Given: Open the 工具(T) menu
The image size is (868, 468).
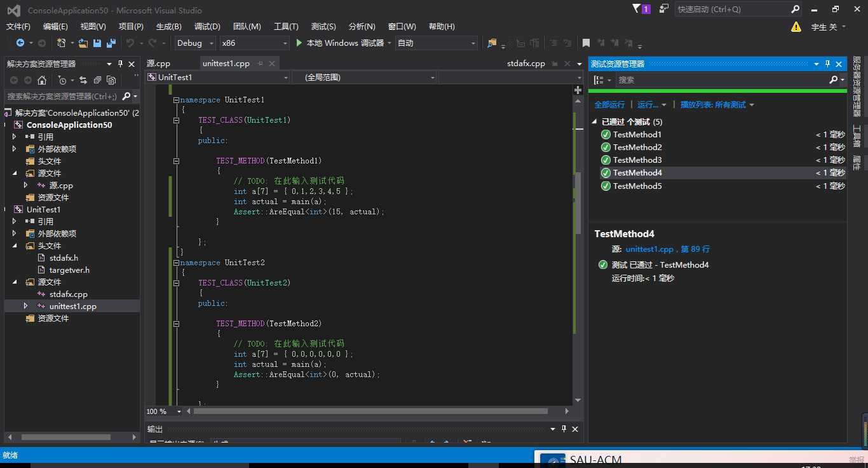Looking at the screenshot, I should (x=286, y=27).
